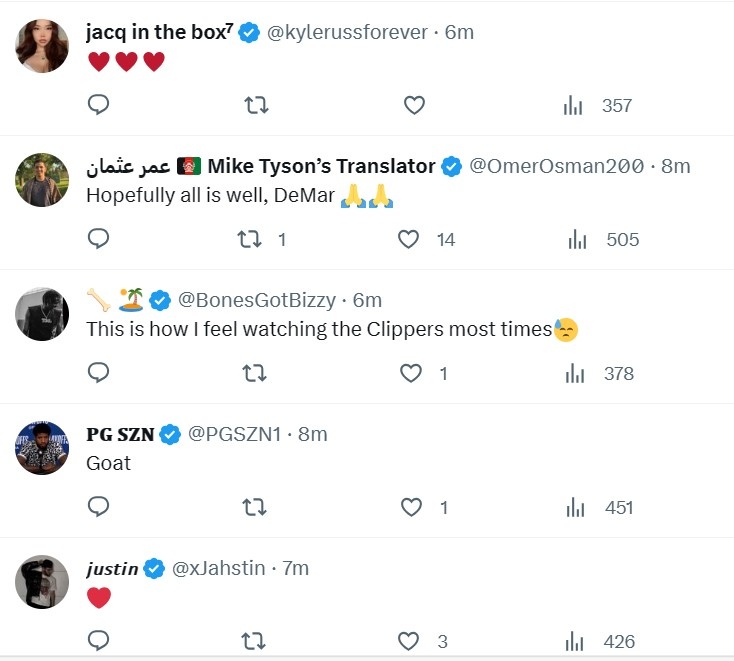View analytics showing 357 views

[x=598, y=105]
